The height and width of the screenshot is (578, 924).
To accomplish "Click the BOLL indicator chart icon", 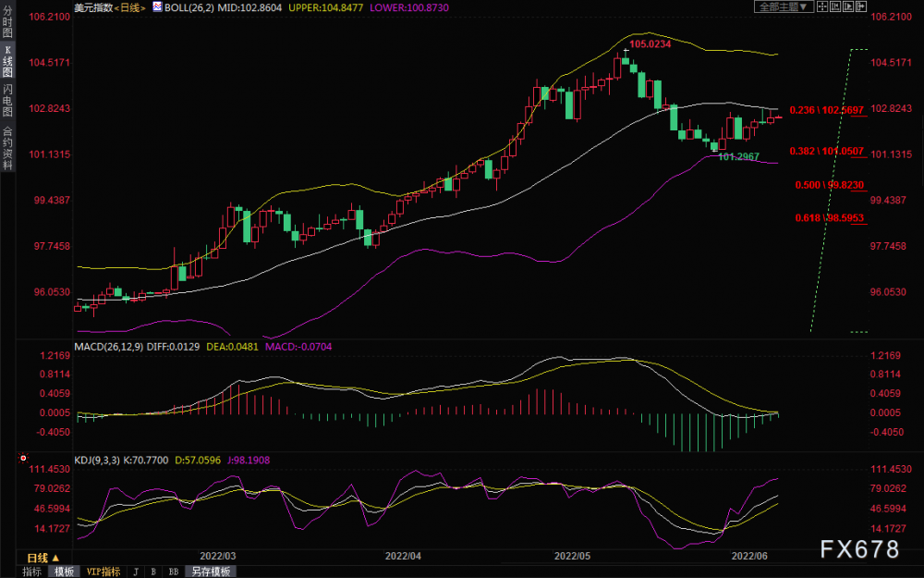I will click(x=157, y=7).
